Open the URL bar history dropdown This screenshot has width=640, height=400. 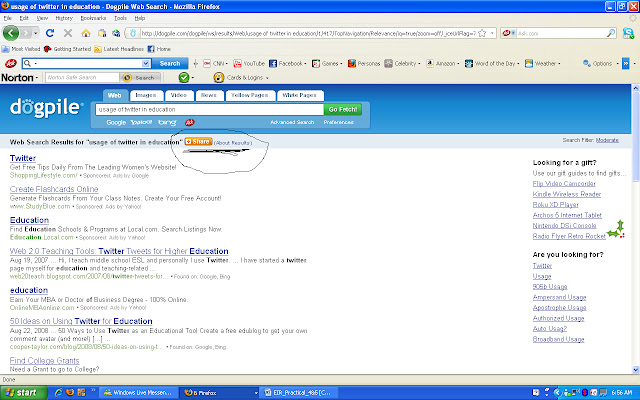492,33
